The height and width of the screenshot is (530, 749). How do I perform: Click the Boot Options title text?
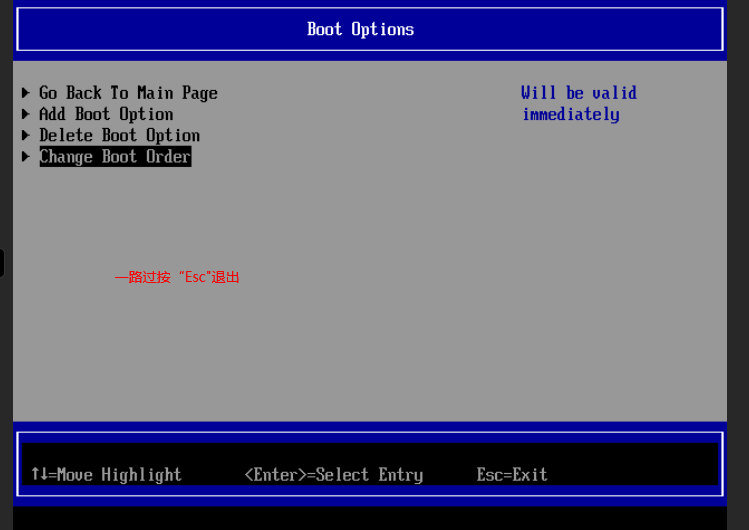360,30
